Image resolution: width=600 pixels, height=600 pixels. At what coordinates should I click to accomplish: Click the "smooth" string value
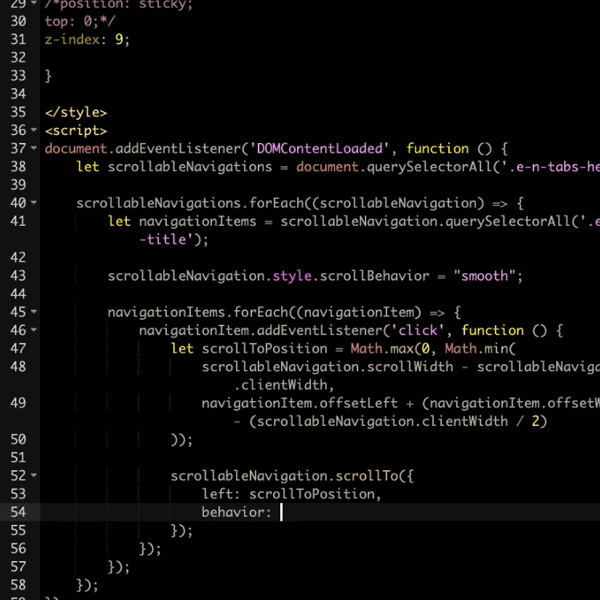coord(487,276)
